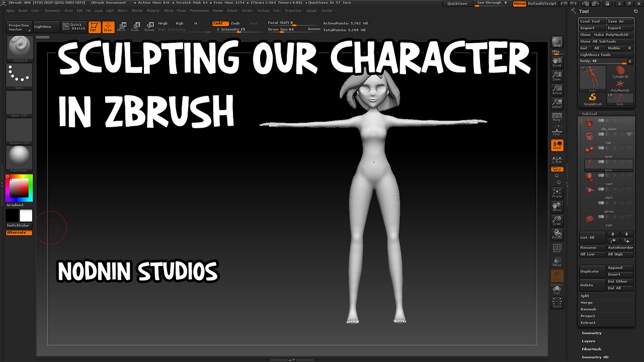Select the PolyMesh3D star tool
This screenshot has height=362, width=644.
pyautogui.click(x=620, y=85)
